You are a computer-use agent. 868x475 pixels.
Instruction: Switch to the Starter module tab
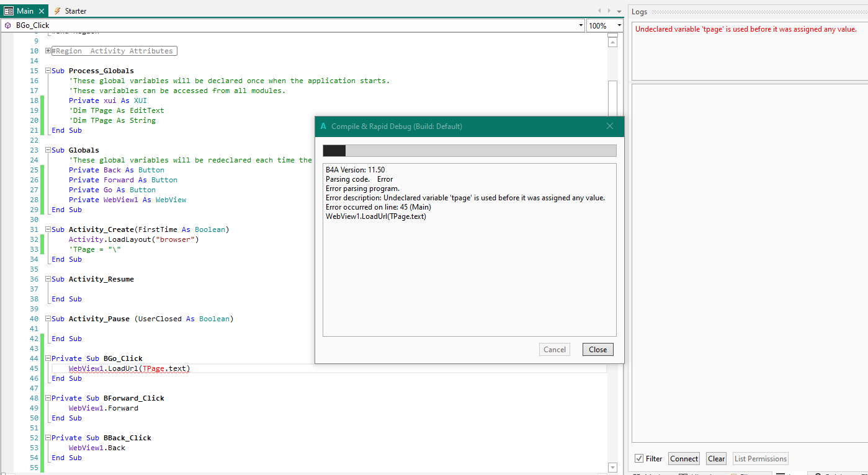tap(70, 11)
